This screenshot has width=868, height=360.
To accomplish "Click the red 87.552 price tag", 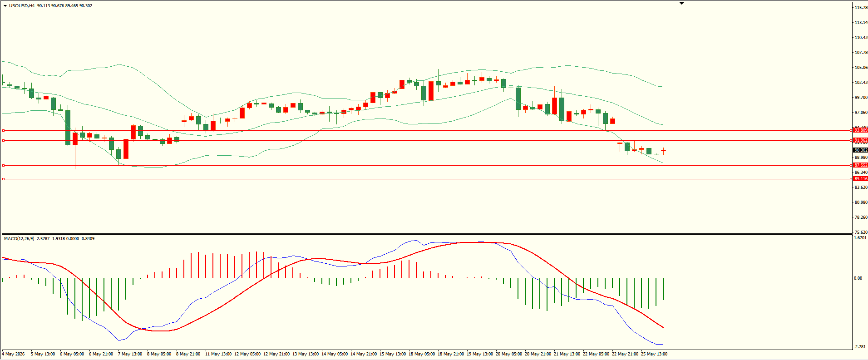I will coord(861,165).
